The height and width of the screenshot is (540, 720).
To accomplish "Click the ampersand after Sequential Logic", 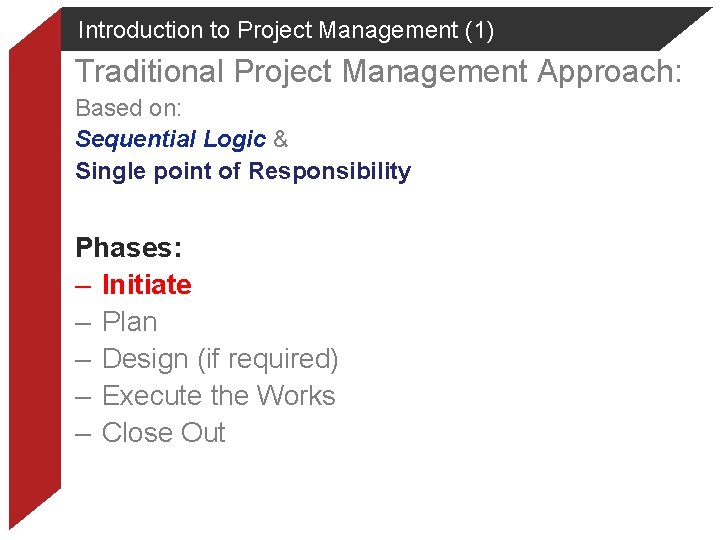I will 280,139.
